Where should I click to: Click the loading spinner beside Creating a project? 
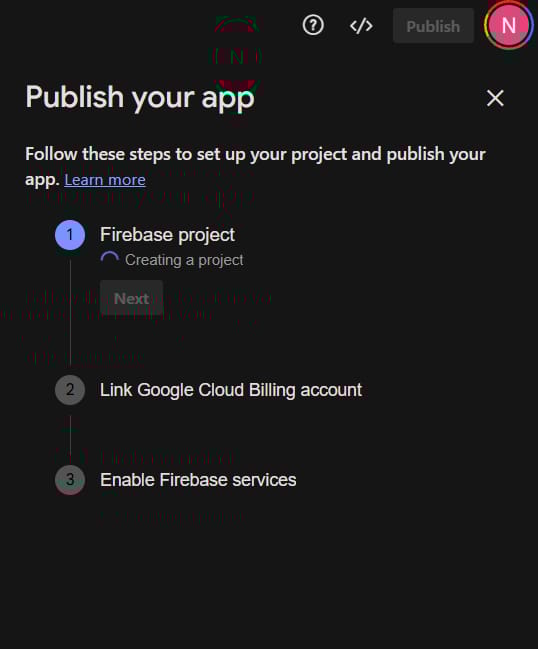[110, 260]
